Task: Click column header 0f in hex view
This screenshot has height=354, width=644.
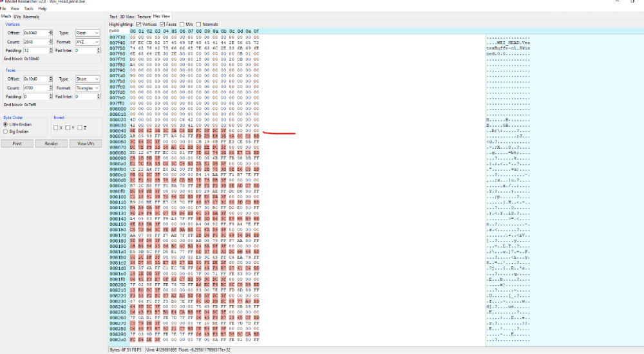Action: tap(256, 31)
